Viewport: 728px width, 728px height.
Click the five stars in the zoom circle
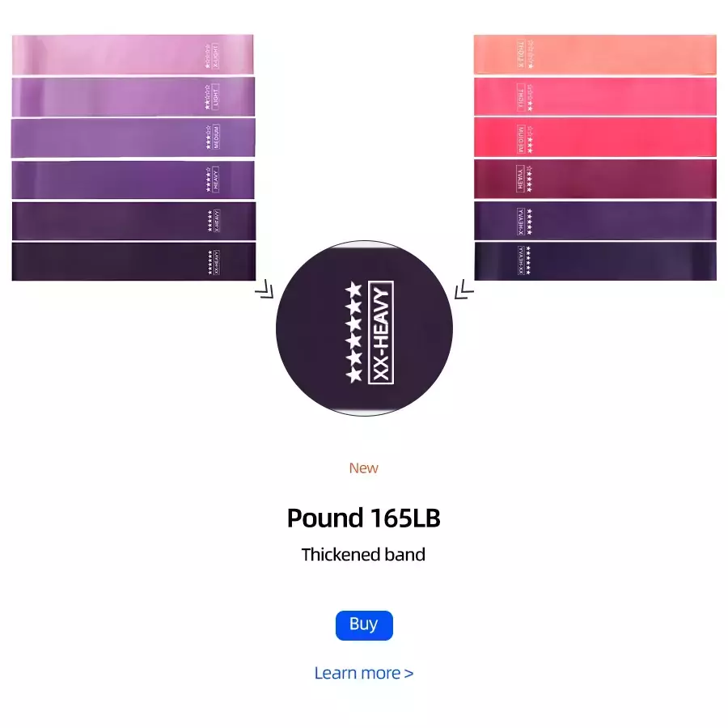(x=353, y=332)
